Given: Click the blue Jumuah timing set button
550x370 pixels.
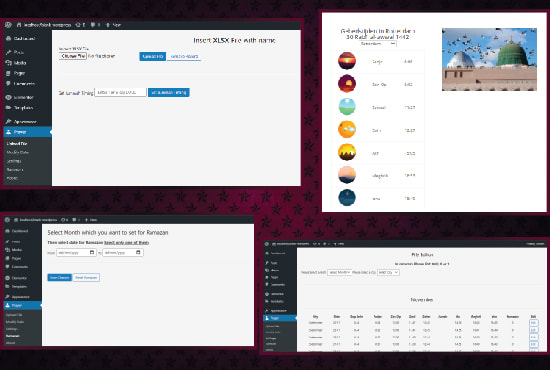Looking at the screenshot, I should pos(169,92).
